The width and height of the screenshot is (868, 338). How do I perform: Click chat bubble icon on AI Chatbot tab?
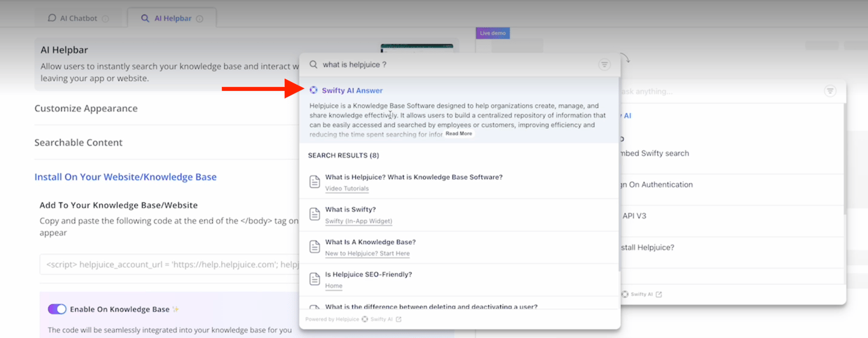tap(52, 18)
